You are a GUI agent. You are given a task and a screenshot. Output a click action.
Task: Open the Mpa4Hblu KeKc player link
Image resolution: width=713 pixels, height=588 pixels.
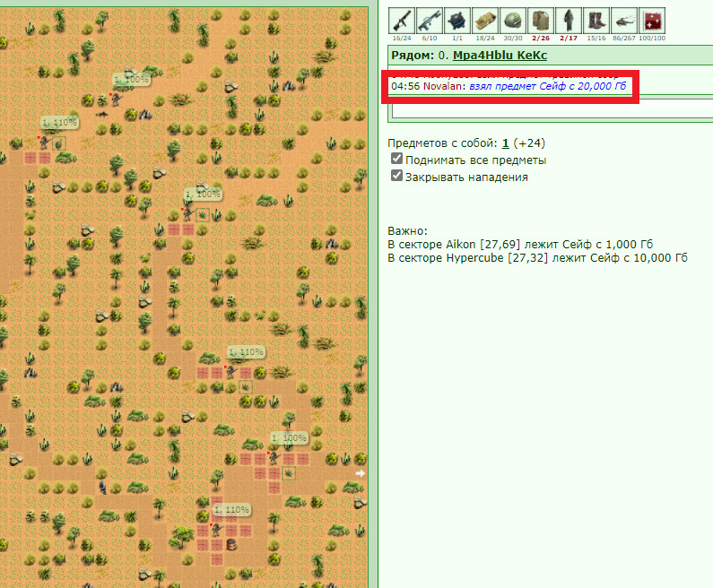pos(500,56)
